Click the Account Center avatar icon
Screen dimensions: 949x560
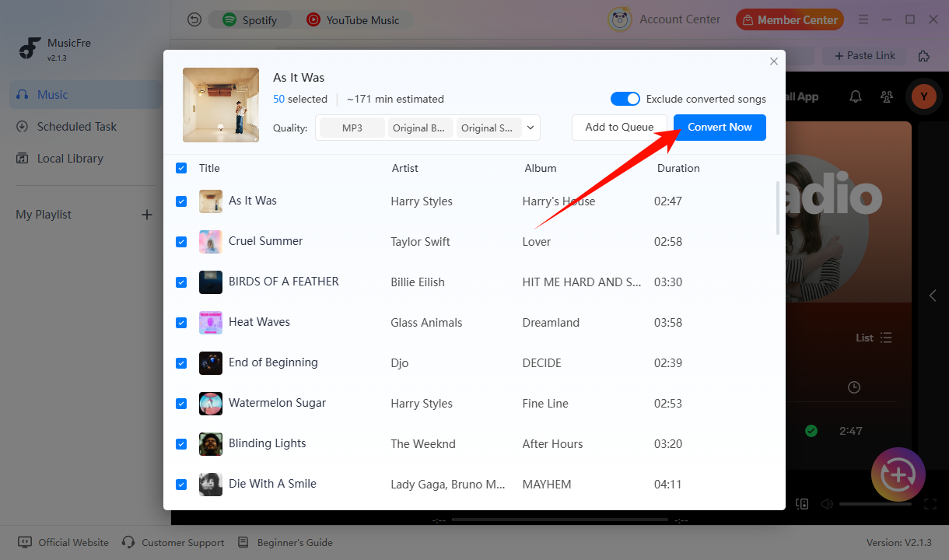[x=620, y=19]
